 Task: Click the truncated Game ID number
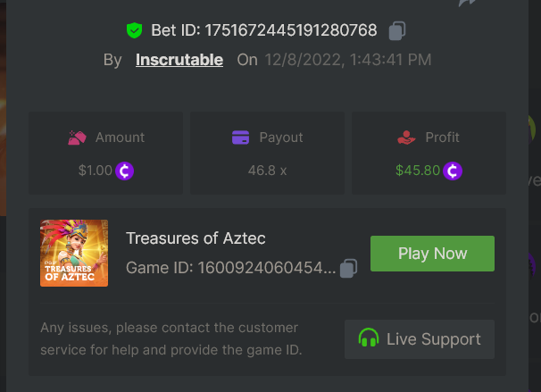click(267, 268)
